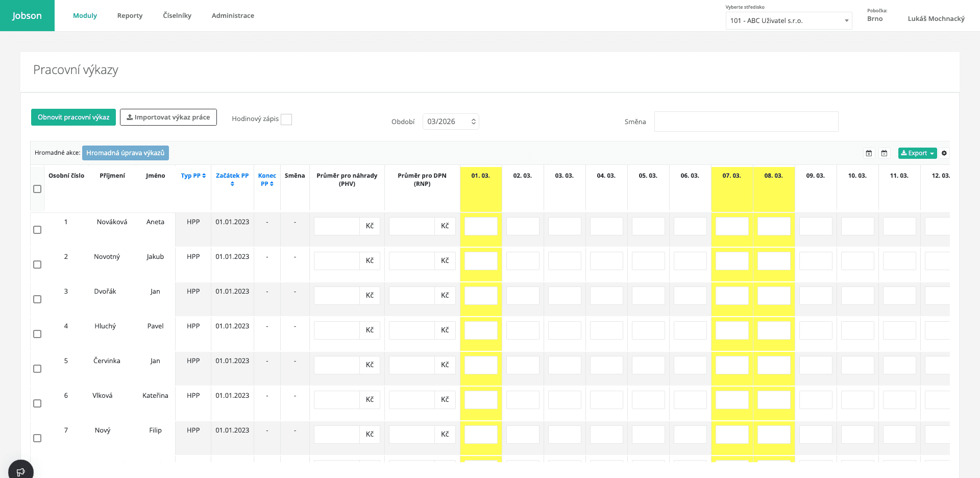Click the Jobson logo
The width and height of the screenshot is (980, 478).
click(x=27, y=16)
